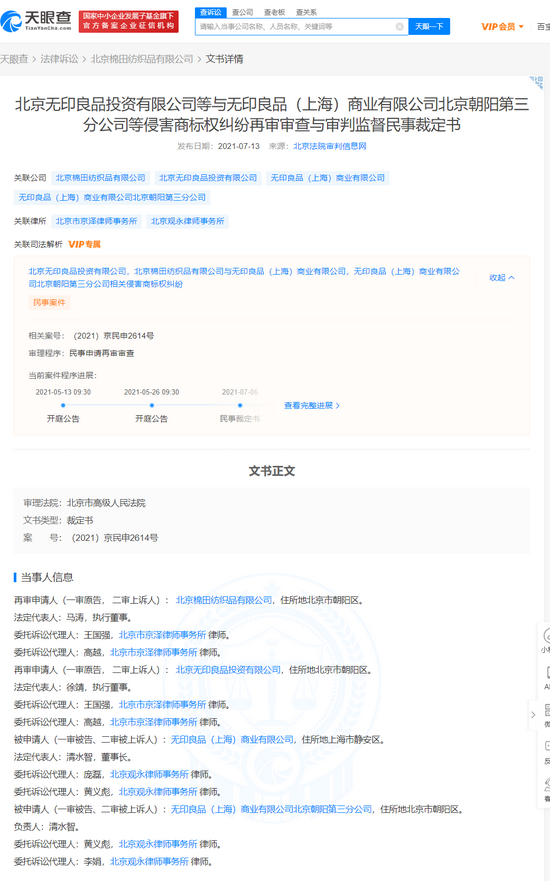Click the 天眼查 logo icon
This screenshot has height=881, width=550.
pyautogui.click(x=11, y=21)
